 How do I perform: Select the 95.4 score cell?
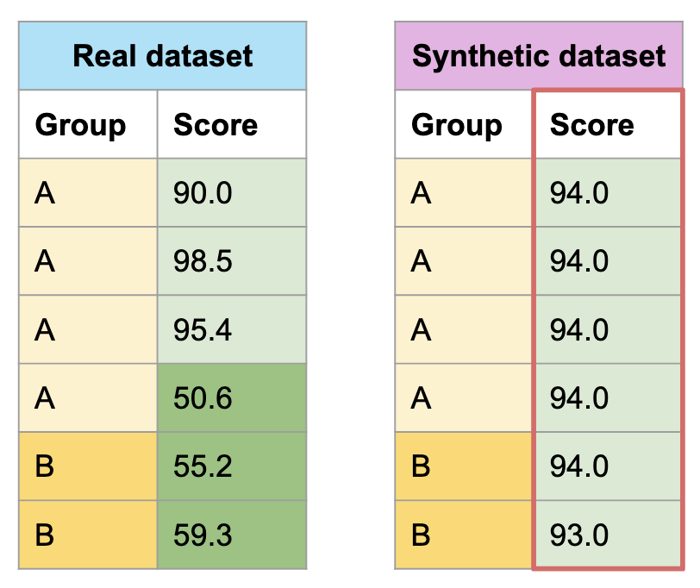point(231,329)
